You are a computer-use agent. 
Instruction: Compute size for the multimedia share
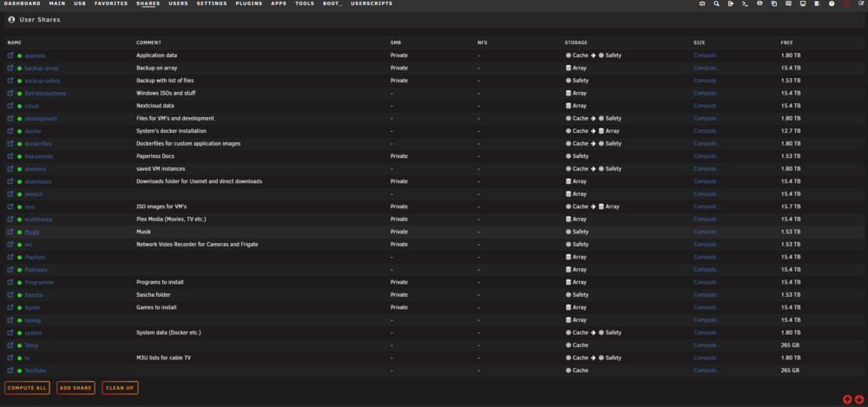pos(707,220)
